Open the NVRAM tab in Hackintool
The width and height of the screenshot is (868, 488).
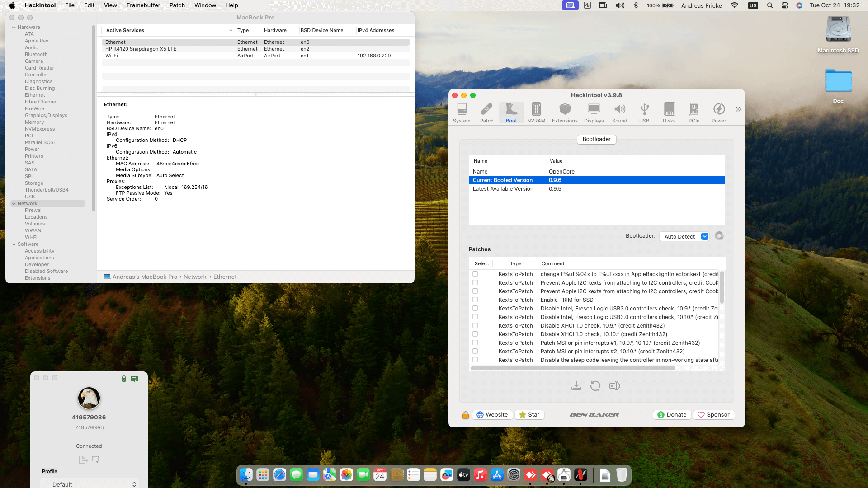coord(536,113)
